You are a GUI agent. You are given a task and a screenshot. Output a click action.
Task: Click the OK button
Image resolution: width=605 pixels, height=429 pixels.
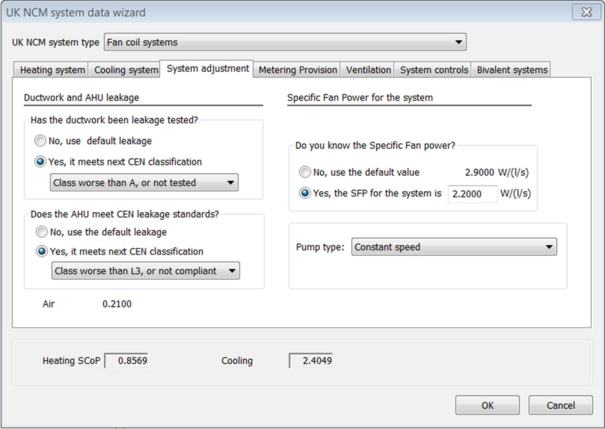[x=487, y=405]
